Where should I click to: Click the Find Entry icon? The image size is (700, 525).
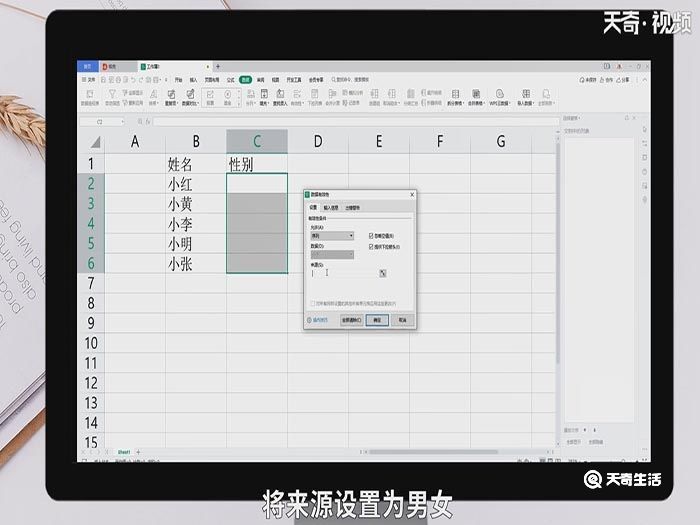[x=280, y=93]
